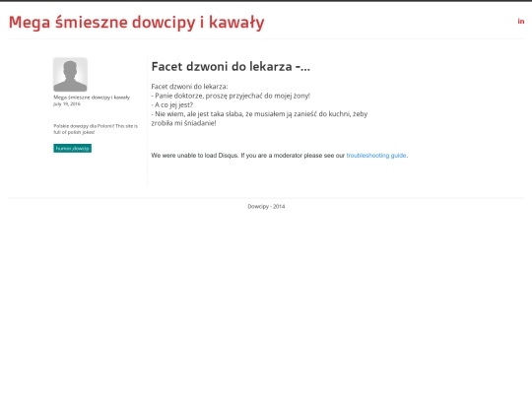Click the LinkedIn 'in' icon at top right
This screenshot has width=532, height=399.
tap(521, 22)
